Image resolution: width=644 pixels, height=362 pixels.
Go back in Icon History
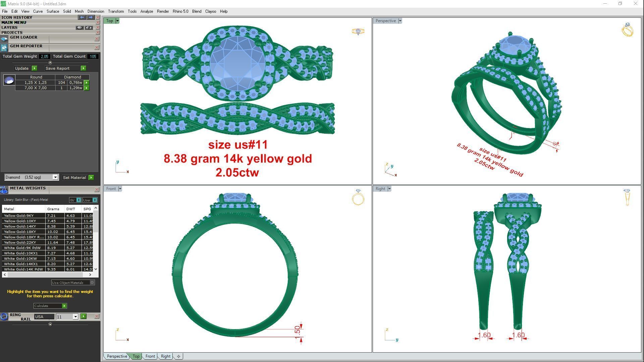point(82,17)
